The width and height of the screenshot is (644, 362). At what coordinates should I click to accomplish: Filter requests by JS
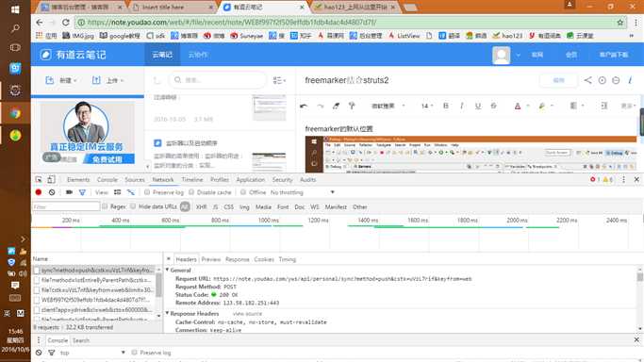[215, 206]
